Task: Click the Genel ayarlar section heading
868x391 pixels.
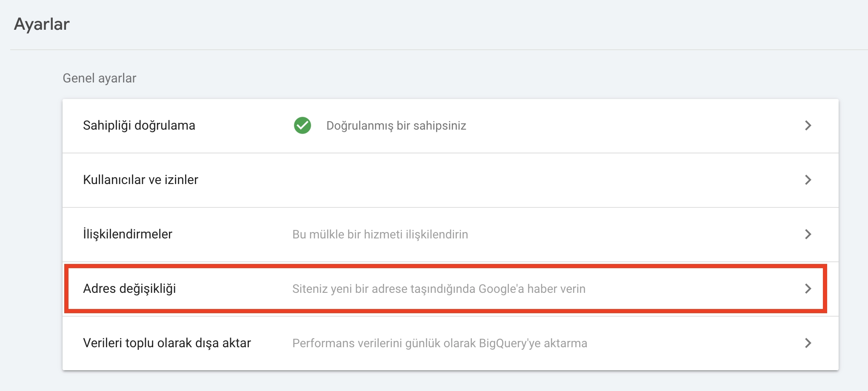Action: [x=100, y=78]
